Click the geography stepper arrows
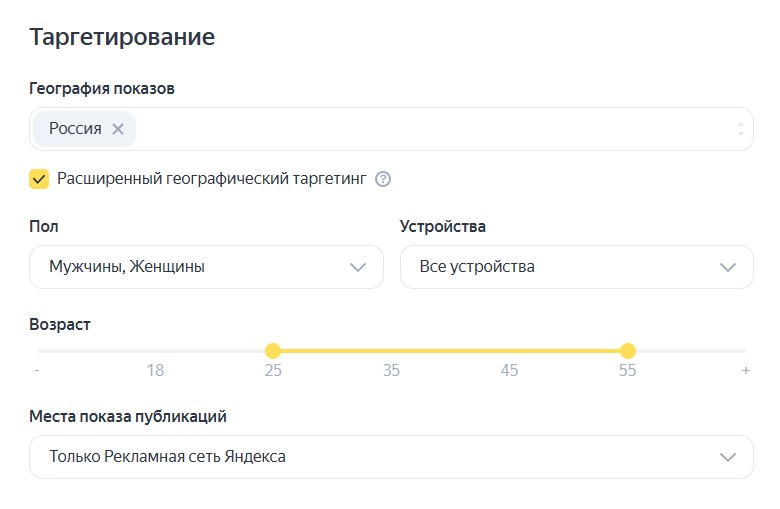This screenshot has width=780, height=509. point(740,129)
